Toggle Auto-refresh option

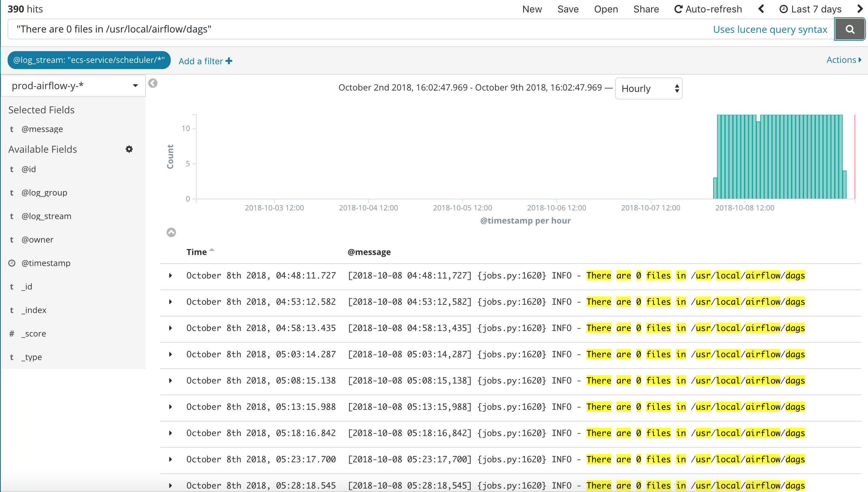[x=708, y=9]
